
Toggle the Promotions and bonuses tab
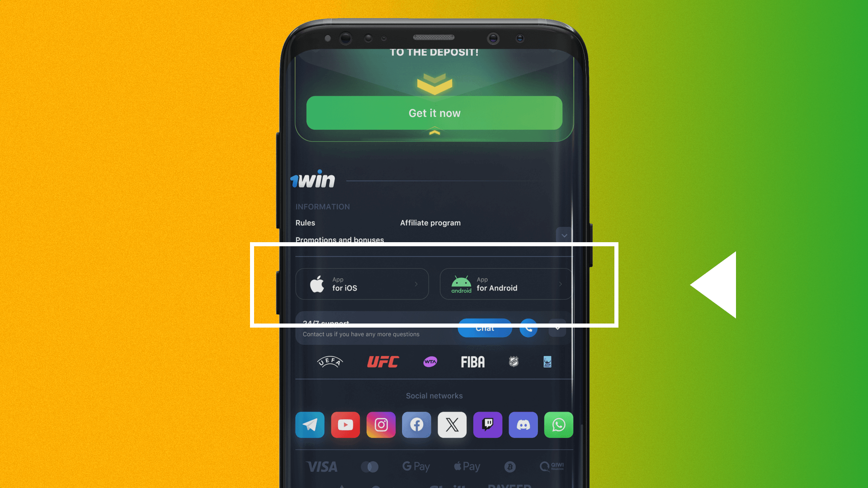[x=339, y=239]
